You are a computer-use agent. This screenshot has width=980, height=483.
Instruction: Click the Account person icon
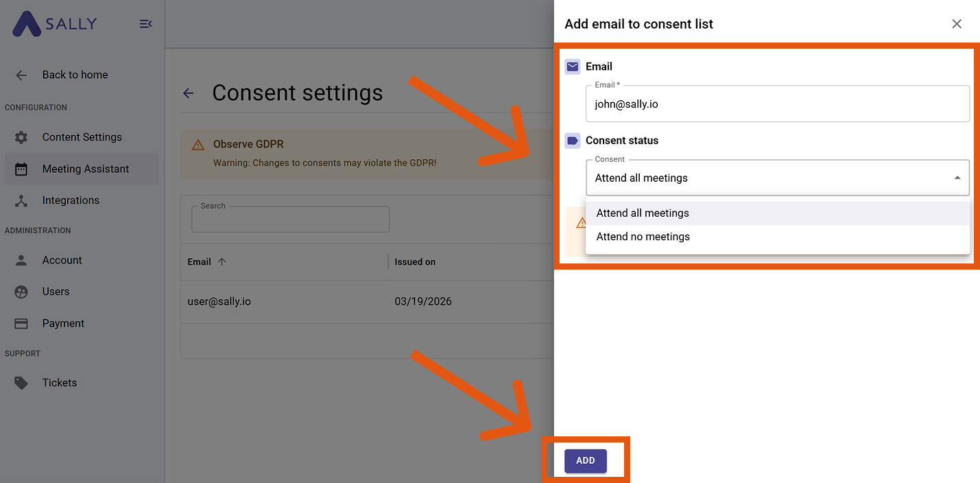point(21,260)
